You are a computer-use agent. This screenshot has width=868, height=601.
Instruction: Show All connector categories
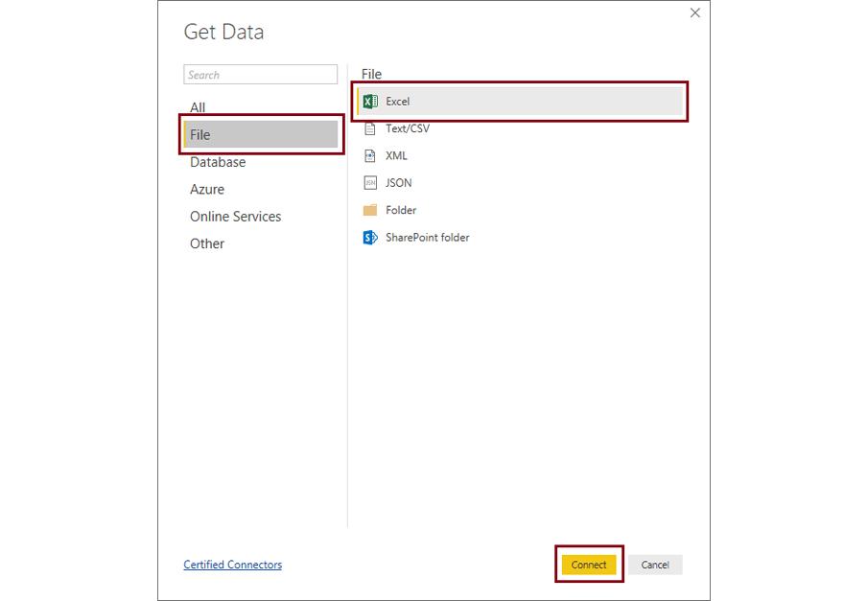[198, 107]
